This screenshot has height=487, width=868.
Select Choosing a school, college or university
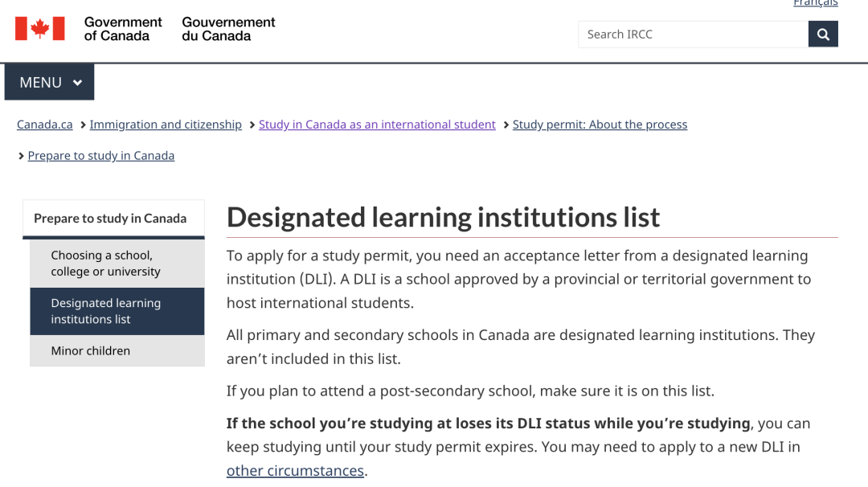(x=117, y=264)
